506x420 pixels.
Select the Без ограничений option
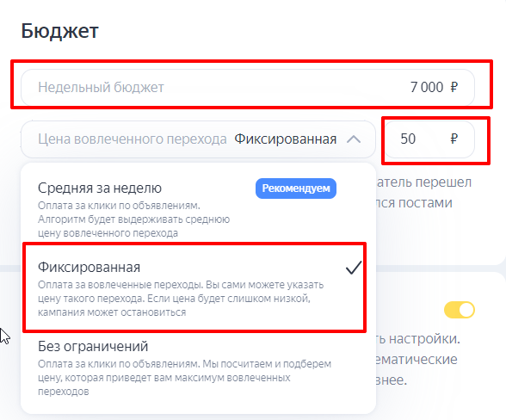tap(198, 368)
